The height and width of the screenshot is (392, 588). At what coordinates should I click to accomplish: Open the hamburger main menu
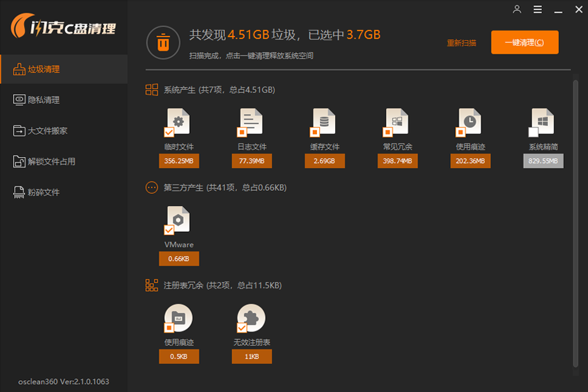click(x=537, y=9)
